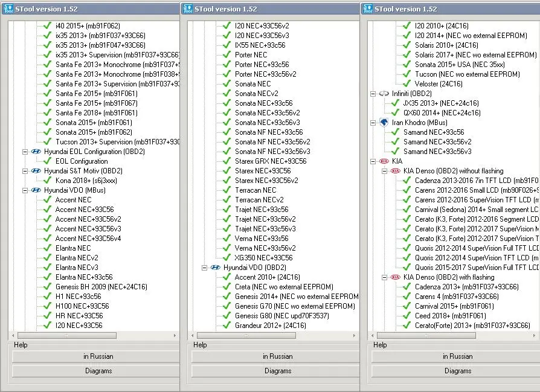This screenshot has width=540, height=392.
Task: Select Carnival 2015+ (mb91F061)
Action: tap(454, 306)
